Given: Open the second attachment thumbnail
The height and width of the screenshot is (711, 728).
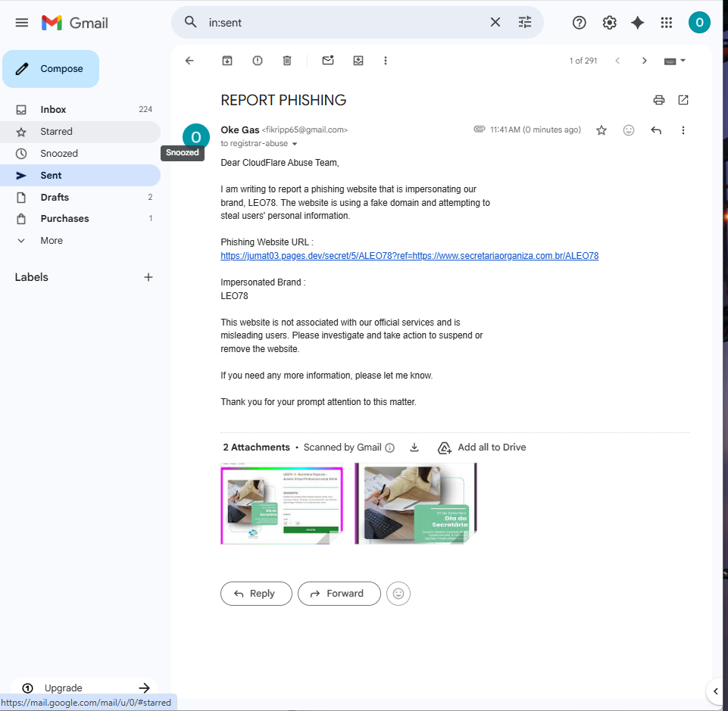Looking at the screenshot, I should click(x=416, y=504).
